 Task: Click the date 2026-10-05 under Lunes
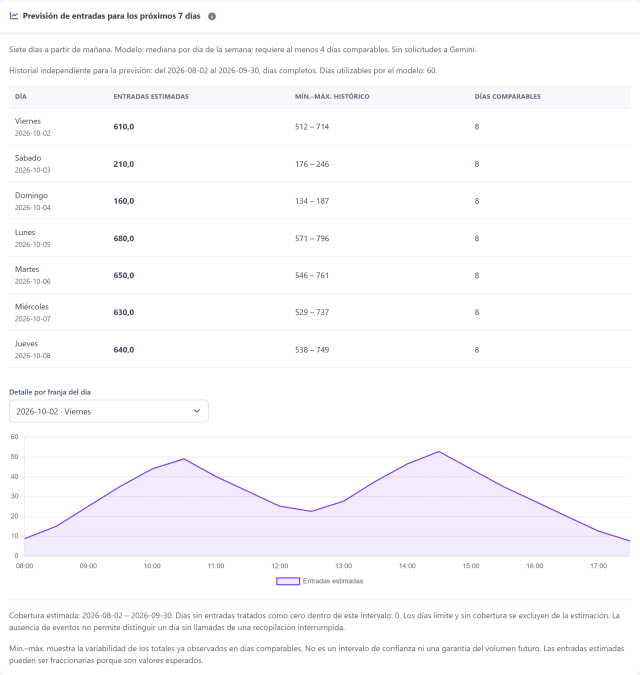pyautogui.click(x=33, y=245)
